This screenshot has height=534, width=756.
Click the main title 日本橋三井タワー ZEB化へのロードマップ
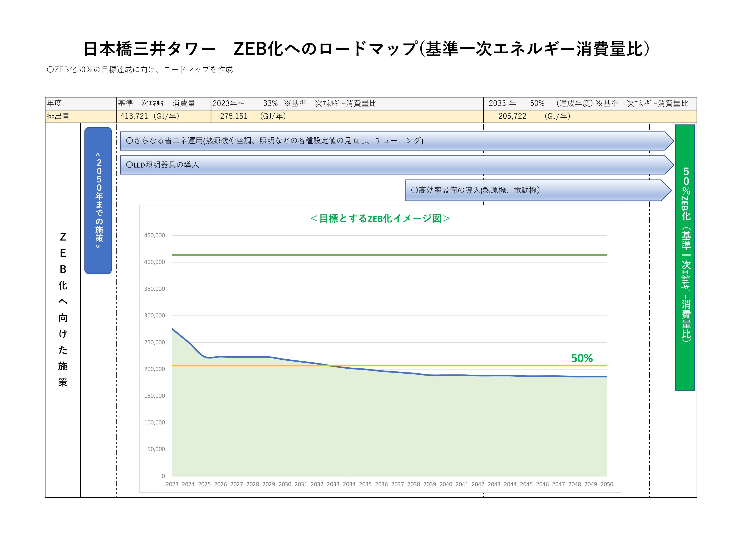click(367, 49)
